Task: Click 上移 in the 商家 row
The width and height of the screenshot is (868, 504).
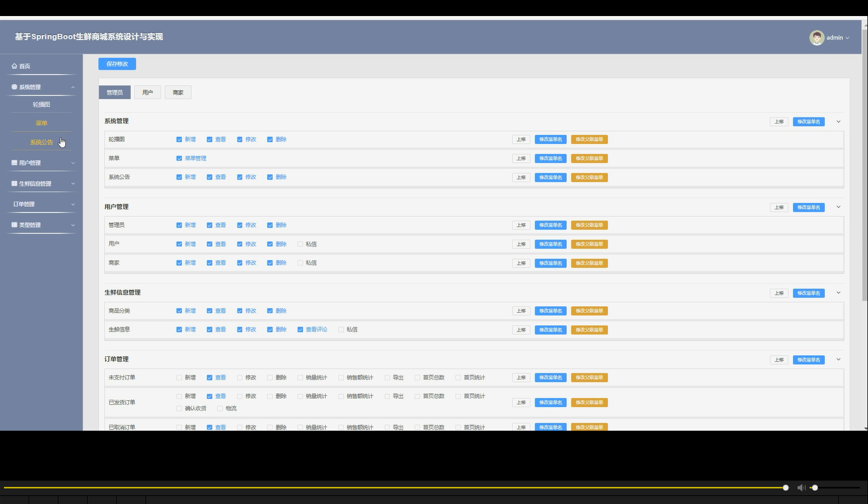Action: (x=521, y=263)
